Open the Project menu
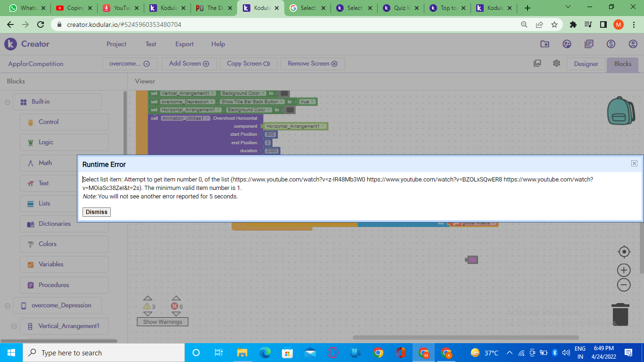644x362 pixels. (x=116, y=44)
